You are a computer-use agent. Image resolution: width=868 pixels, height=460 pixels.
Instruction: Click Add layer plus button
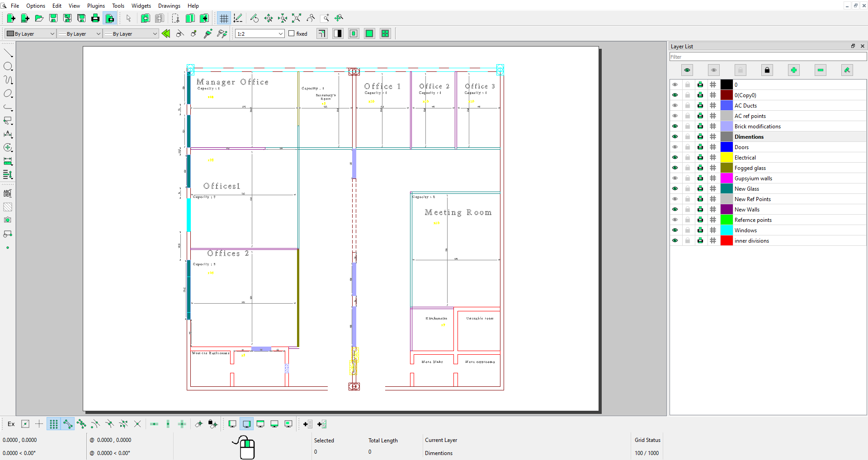pyautogui.click(x=794, y=70)
